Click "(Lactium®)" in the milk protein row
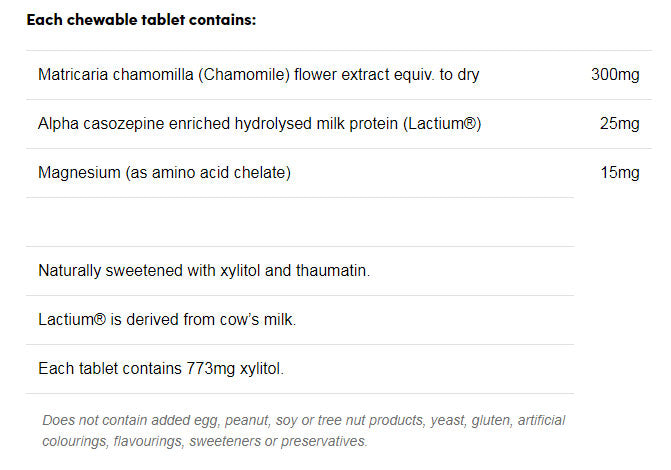Viewport: 671px width, 470px height. [445, 124]
